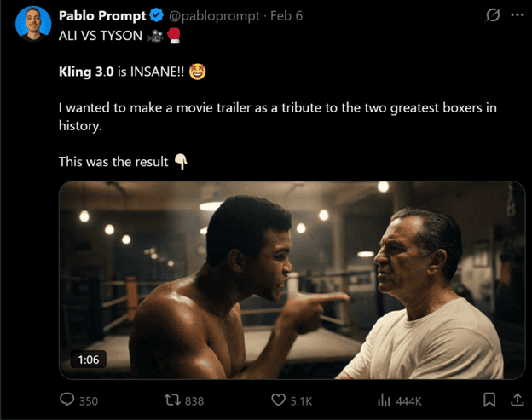Click the blue verified badge
532x420 pixels.
(157, 15)
